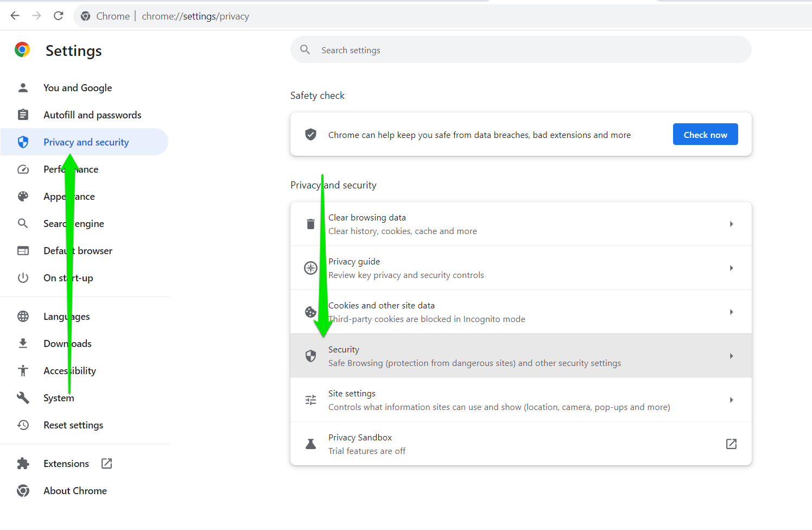Select Privacy and security in sidebar
The image size is (812, 530).
86,142
